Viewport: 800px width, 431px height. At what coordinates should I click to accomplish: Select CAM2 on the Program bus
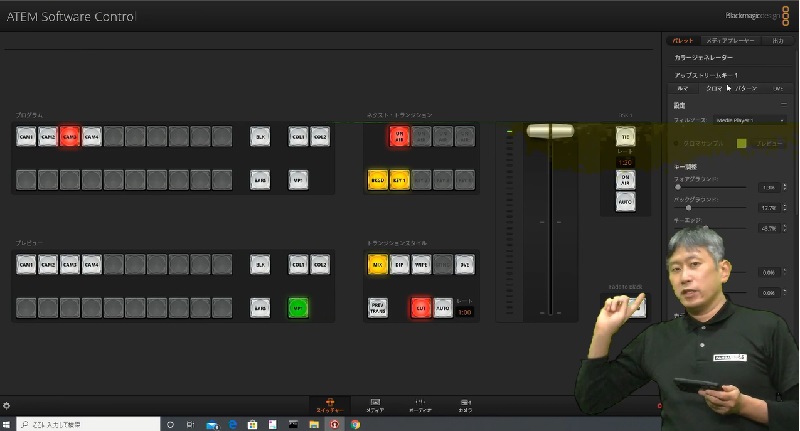click(x=48, y=137)
